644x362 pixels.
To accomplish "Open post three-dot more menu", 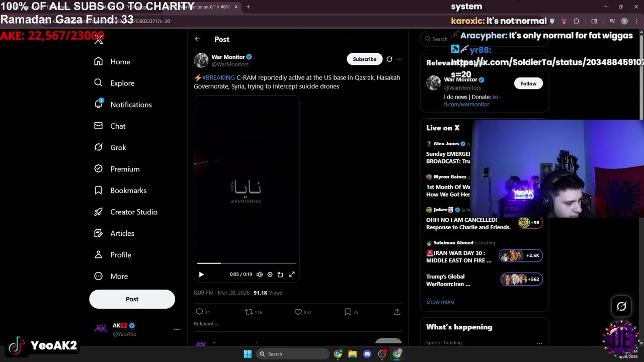I will point(399,59).
